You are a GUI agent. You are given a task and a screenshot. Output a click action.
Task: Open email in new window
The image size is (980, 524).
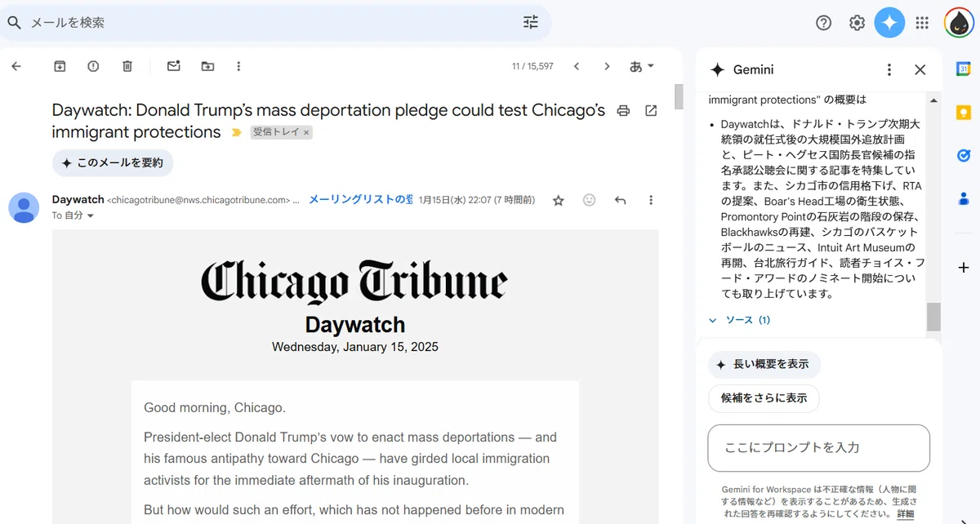(x=651, y=110)
